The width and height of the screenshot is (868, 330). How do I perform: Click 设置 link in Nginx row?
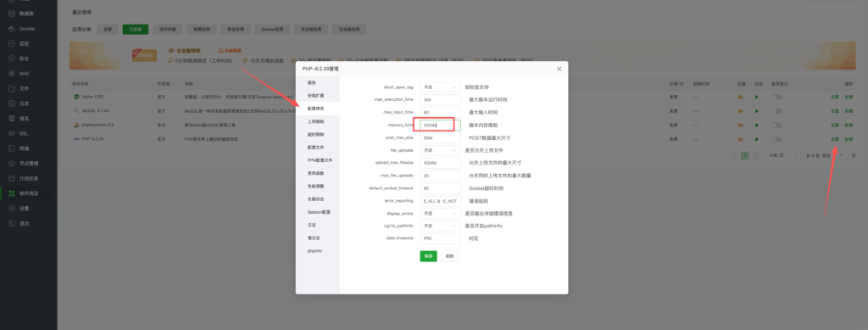tap(835, 97)
